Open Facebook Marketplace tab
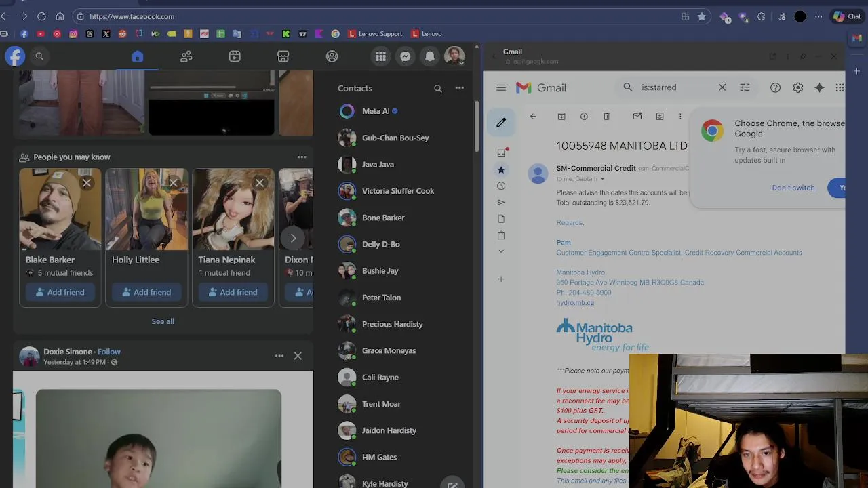This screenshot has width=868, height=488. tap(283, 56)
